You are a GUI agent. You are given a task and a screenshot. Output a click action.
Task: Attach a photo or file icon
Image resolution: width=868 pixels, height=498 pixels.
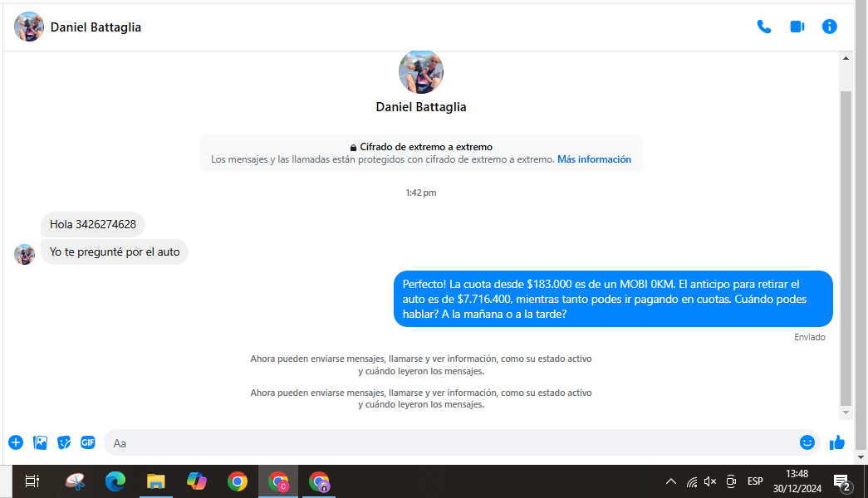coord(40,442)
